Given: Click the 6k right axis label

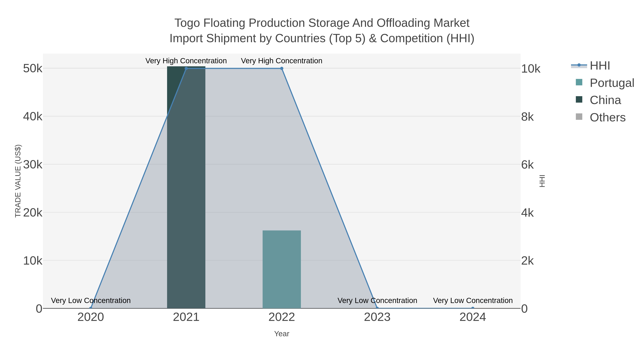Looking at the screenshot, I should point(528,165).
